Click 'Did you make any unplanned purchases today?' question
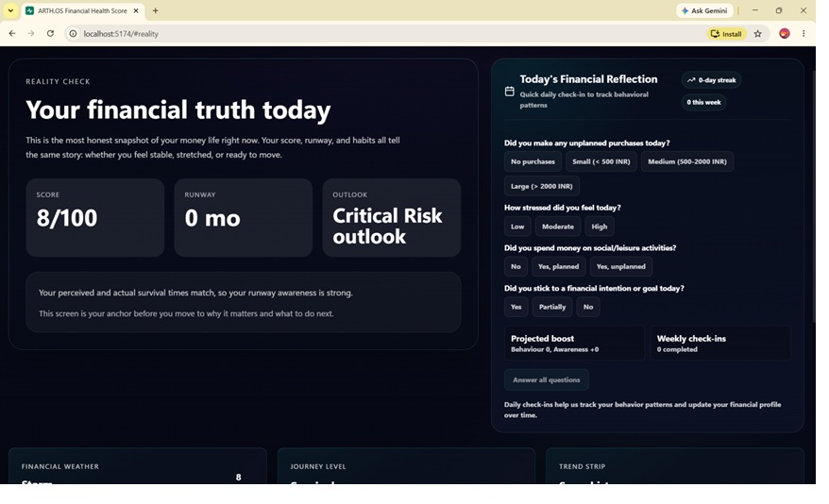This screenshot has width=829, height=504. point(587,143)
